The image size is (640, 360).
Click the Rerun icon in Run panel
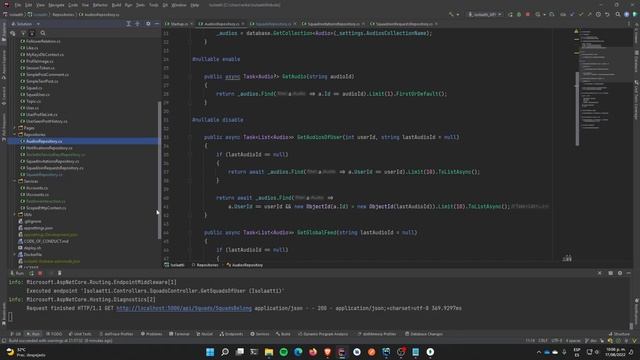click(31, 273)
